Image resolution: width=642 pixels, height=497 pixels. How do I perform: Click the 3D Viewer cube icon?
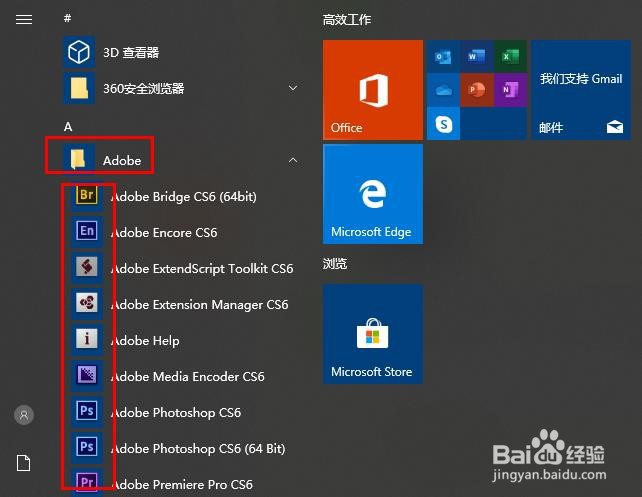[79, 52]
